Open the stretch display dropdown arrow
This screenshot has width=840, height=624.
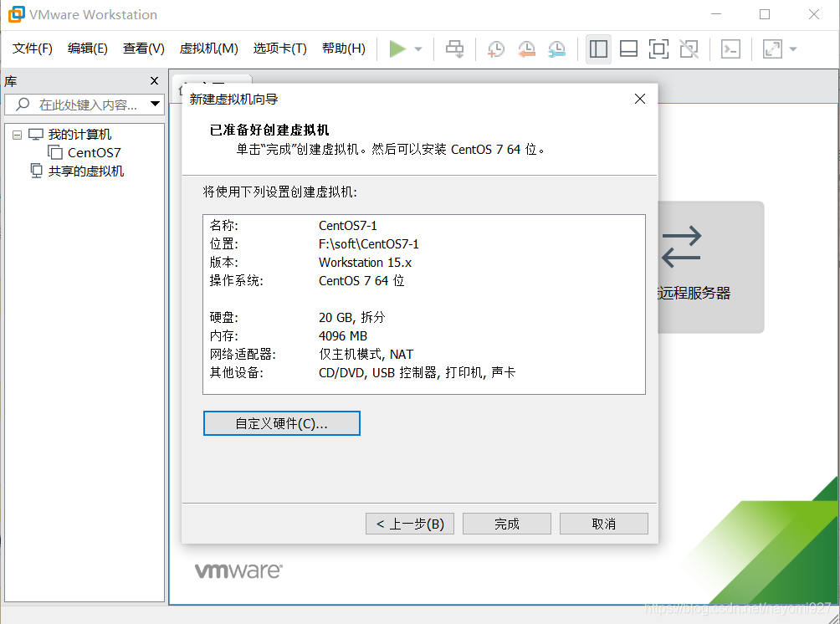click(793, 49)
